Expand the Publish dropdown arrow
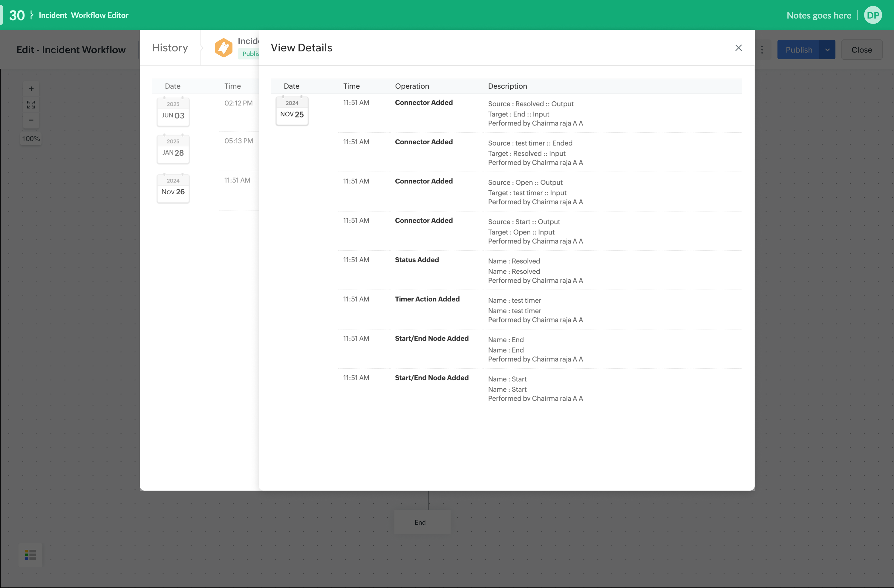Screen dimensions: 894x588 point(827,50)
